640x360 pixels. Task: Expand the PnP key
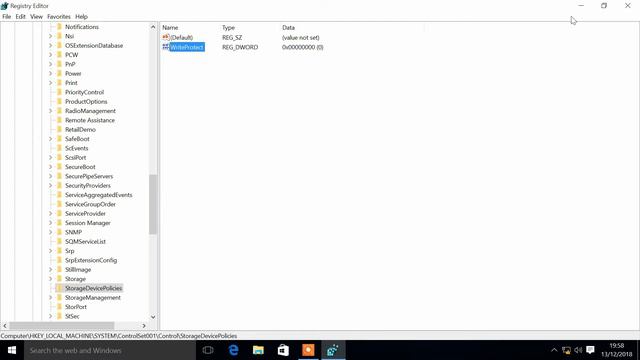[x=51, y=64]
